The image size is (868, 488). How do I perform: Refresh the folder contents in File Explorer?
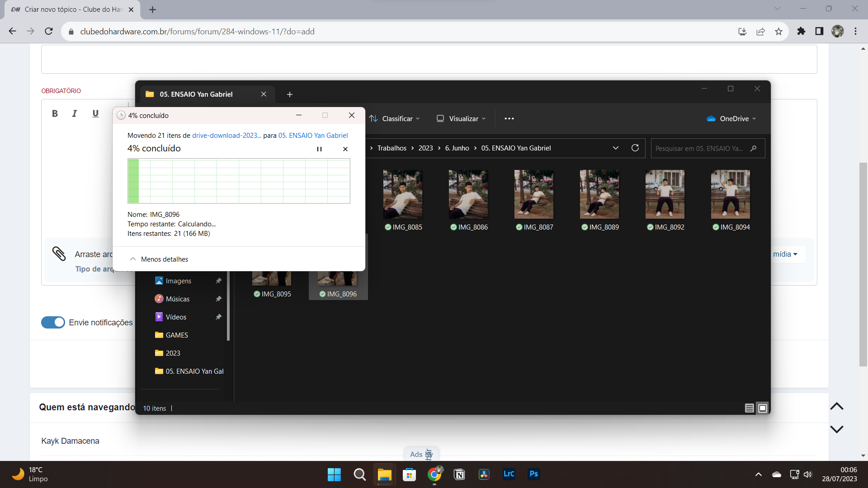pyautogui.click(x=635, y=148)
